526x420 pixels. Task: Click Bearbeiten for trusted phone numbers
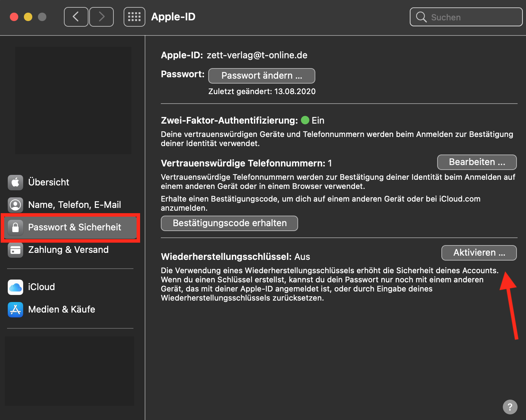[x=477, y=162]
